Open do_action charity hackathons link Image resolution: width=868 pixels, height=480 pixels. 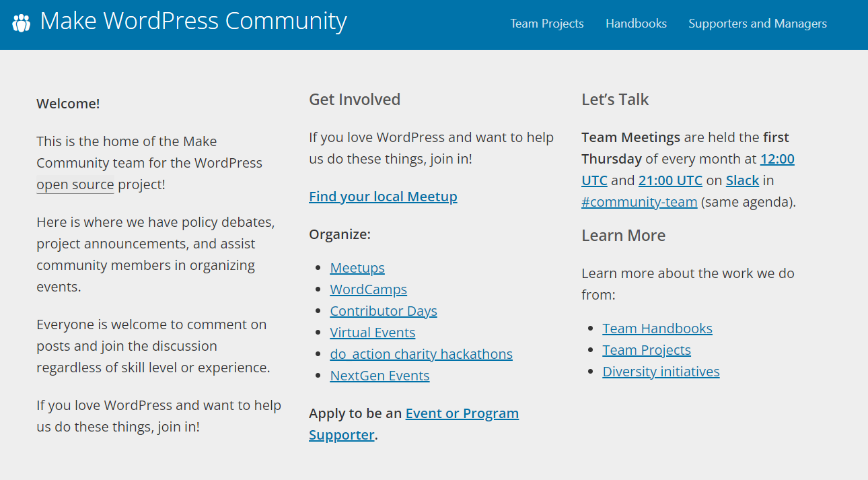click(x=421, y=354)
